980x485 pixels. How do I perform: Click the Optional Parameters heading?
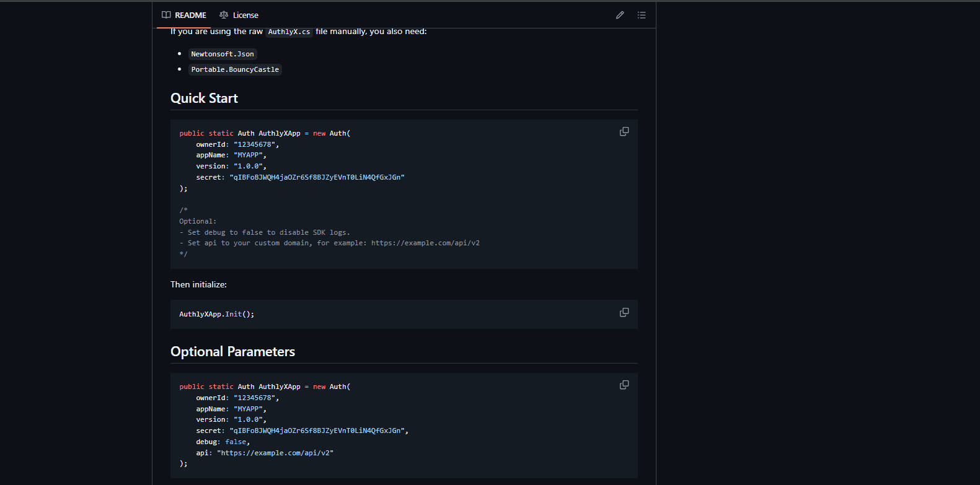[x=232, y=352]
